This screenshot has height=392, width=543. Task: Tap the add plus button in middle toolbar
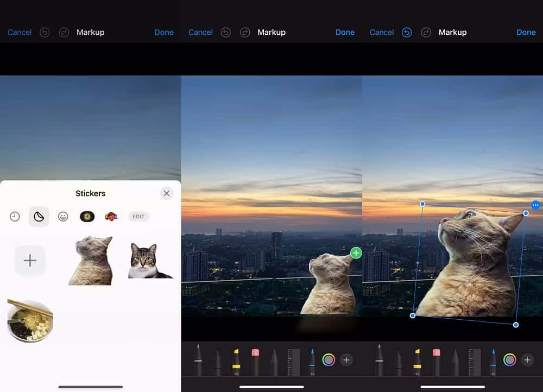(346, 360)
